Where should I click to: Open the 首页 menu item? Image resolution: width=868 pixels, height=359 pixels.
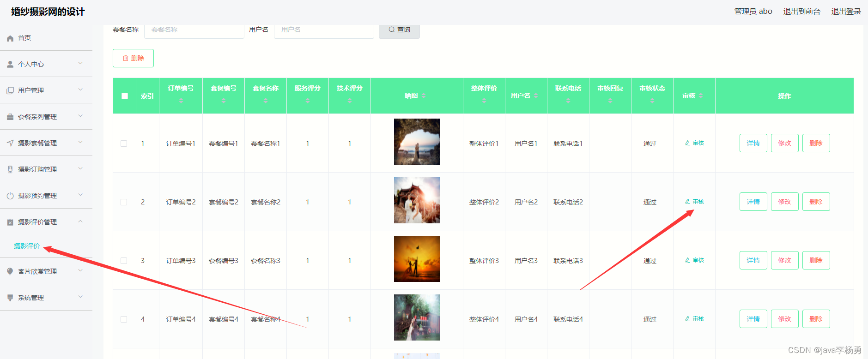click(x=46, y=38)
